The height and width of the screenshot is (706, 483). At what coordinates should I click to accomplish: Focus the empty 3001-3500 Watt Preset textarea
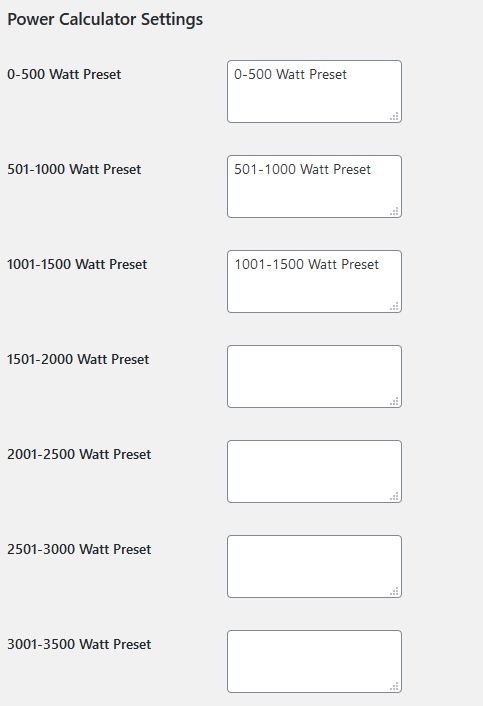[314, 661]
